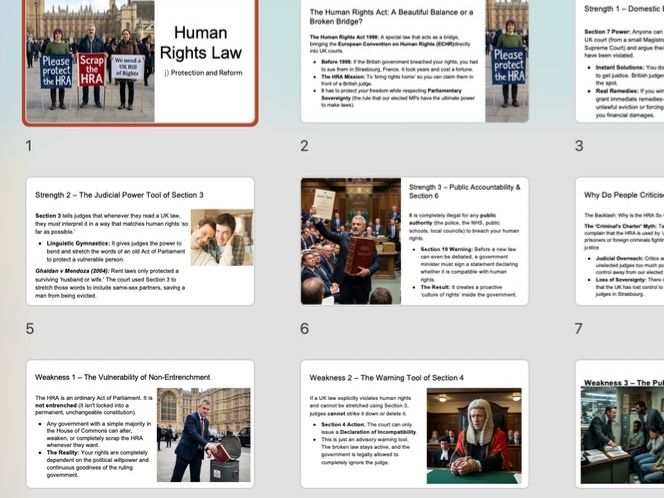Select the 'Why Do People Criticise' slide thumbnail
The image size is (664, 498).
(x=620, y=241)
